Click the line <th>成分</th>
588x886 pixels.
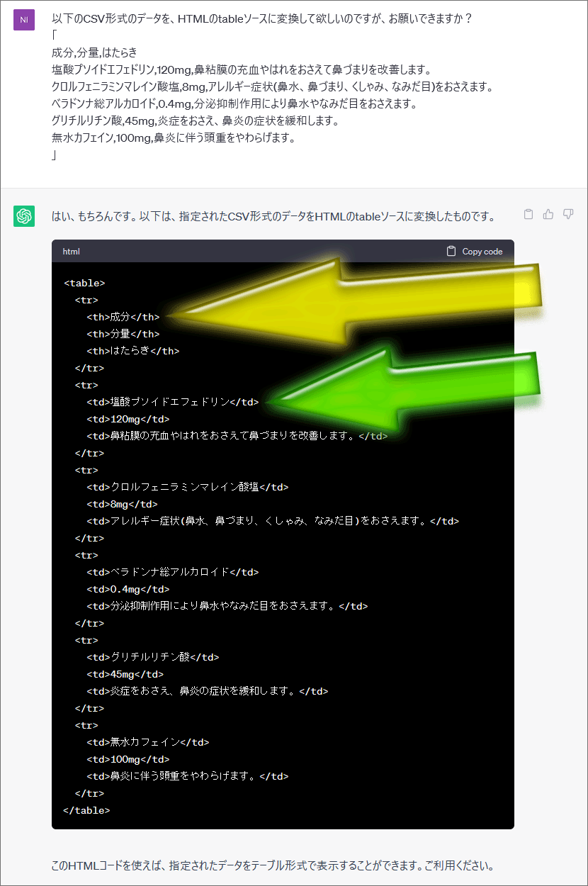point(123,317)
